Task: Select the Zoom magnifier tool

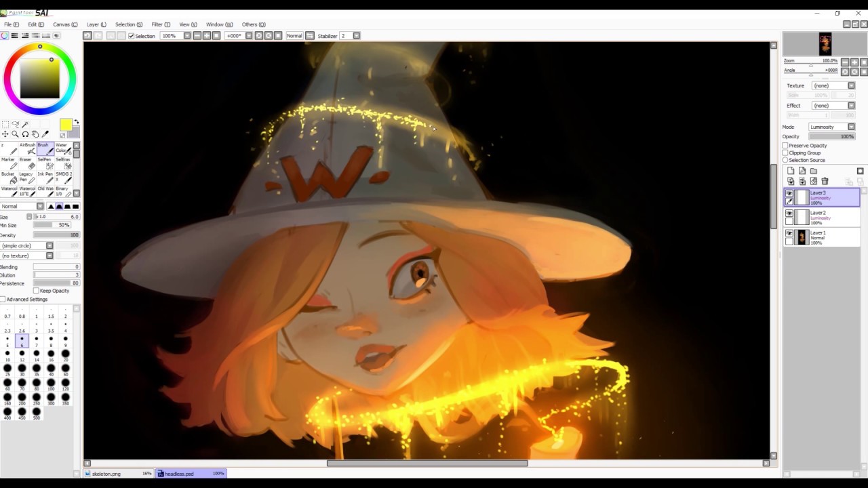Action: [15, 134]
